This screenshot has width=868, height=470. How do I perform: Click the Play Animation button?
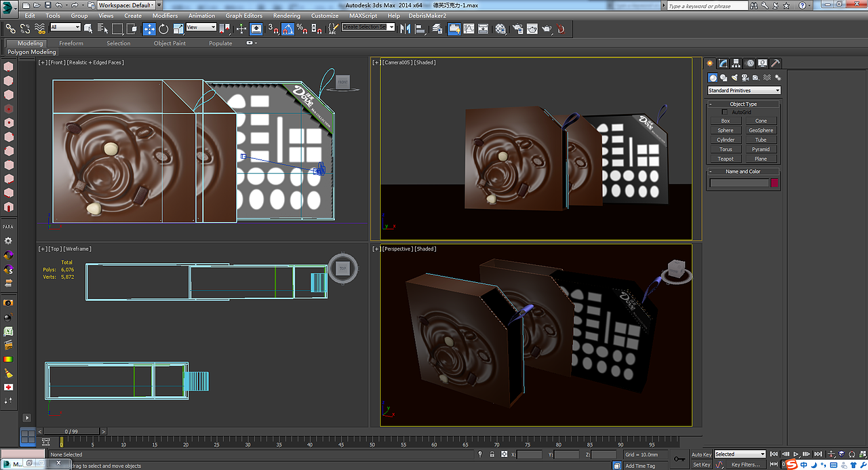(796, 454)
